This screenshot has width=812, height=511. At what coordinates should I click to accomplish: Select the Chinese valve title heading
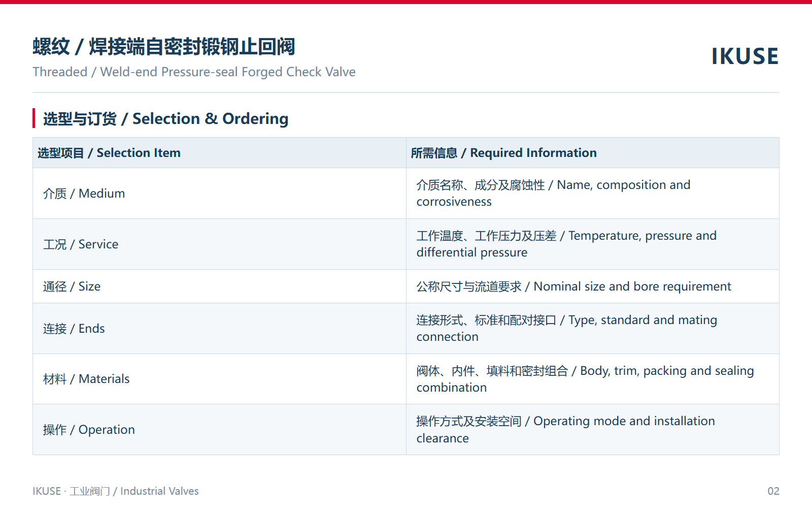click(x=164, y=47)
